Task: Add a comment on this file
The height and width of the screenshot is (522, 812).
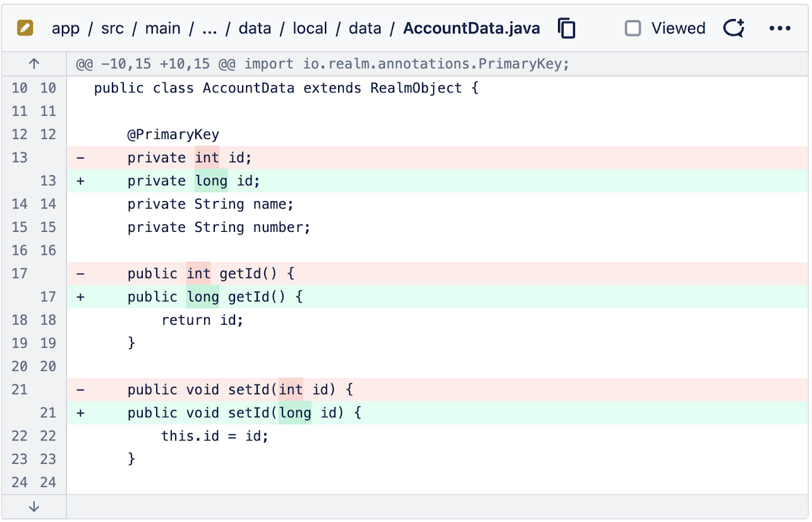Action: click(x=734, y=28)
